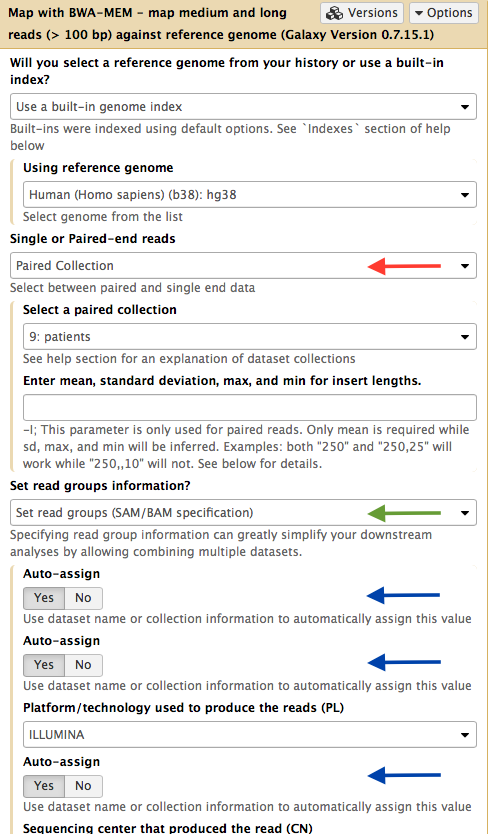Open the Set read groups specification dropdown

[243, 513]
